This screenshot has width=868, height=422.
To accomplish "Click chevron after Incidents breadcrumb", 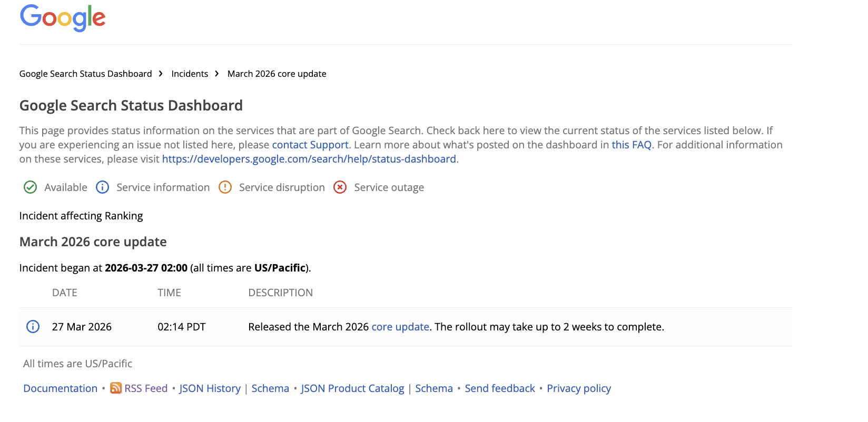I will tap(216, 74).
